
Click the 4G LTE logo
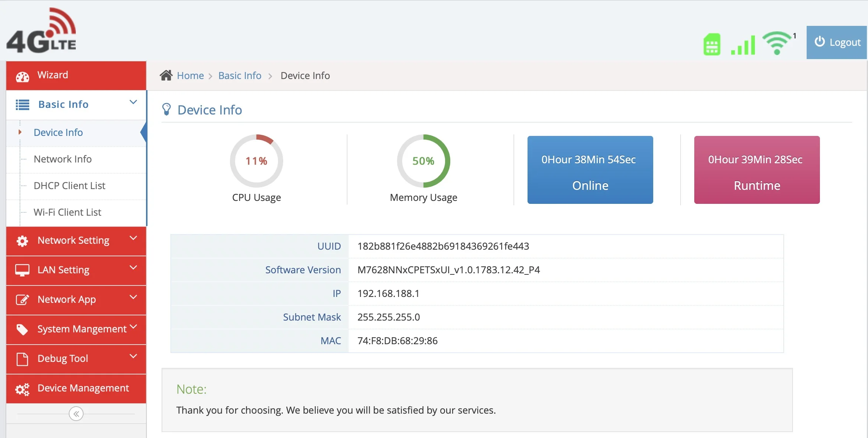tap(41, 30)
